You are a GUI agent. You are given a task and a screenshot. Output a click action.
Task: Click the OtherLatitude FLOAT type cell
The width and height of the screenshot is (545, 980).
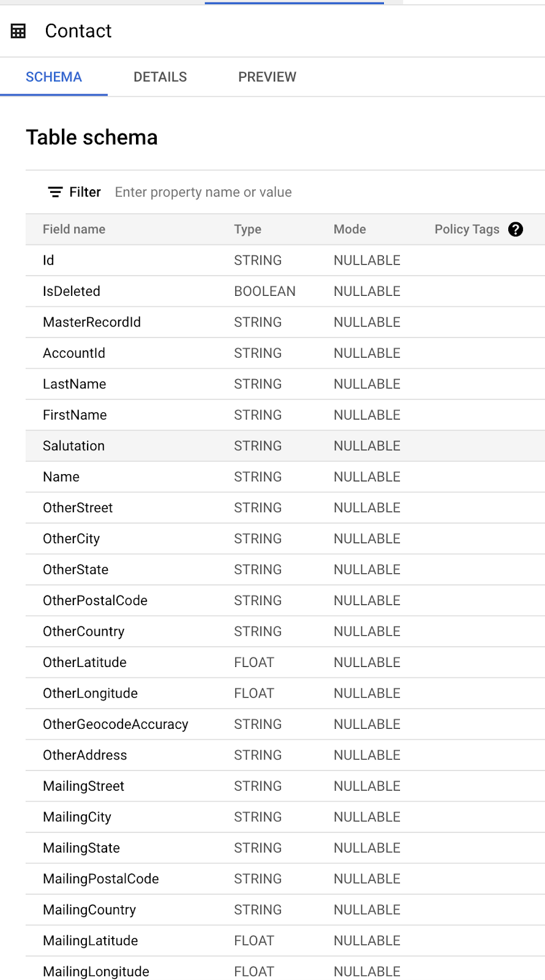coord(254,662)
